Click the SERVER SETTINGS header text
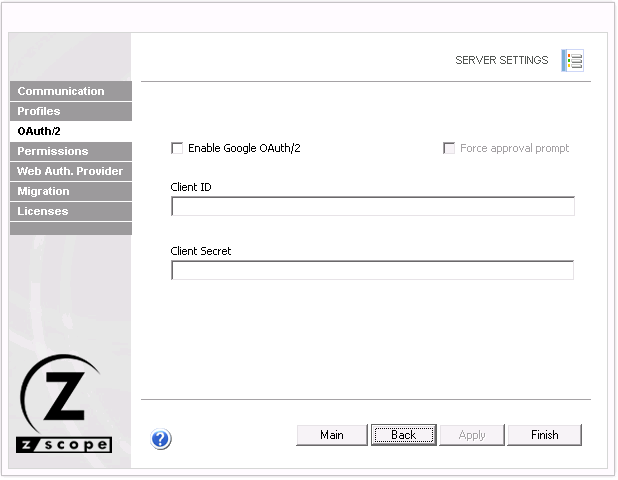This screenshot has width=618, height=480. (501, 60)
